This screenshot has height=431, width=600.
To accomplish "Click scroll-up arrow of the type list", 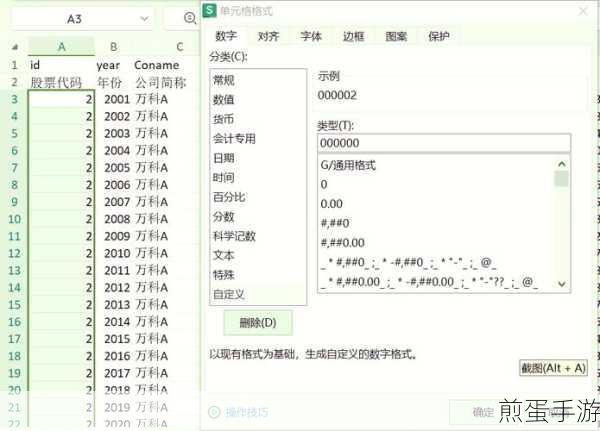I will tap(562, 164).
